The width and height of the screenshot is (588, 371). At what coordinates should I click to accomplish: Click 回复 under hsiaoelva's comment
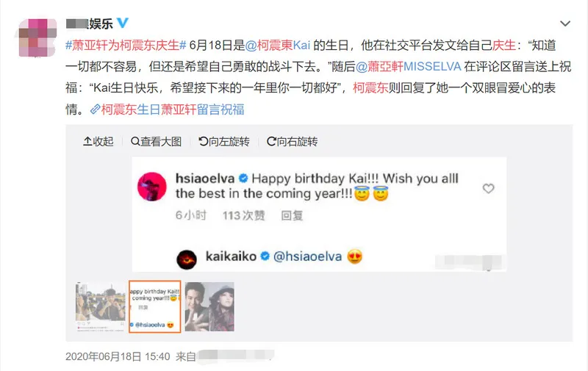pyautogui.click(x=292, y=215)
